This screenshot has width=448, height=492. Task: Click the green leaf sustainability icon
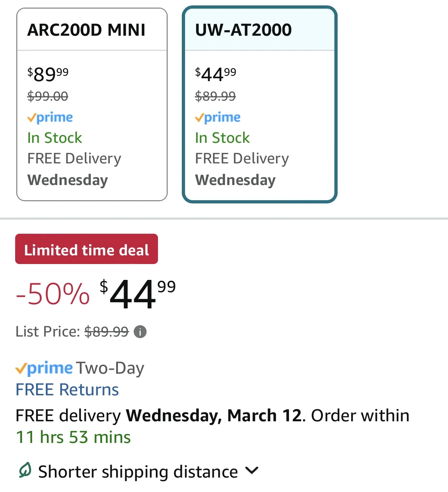pyautogui.click(x=25, y=470)
